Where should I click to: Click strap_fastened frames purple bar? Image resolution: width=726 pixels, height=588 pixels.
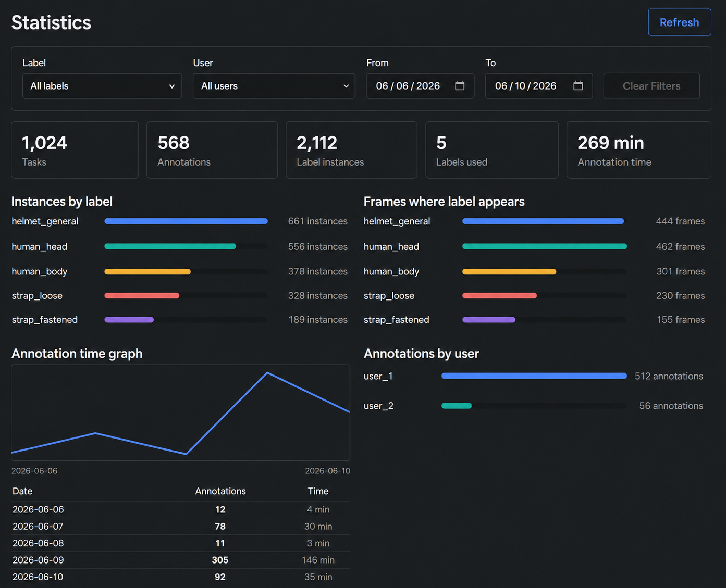pyautogui.click(x=489, y=319)
